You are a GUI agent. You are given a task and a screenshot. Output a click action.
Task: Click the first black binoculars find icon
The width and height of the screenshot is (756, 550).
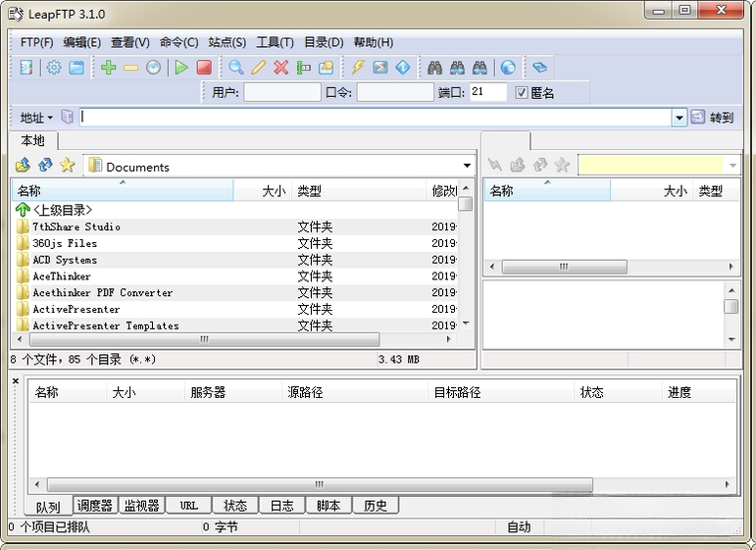coord(434,68)
